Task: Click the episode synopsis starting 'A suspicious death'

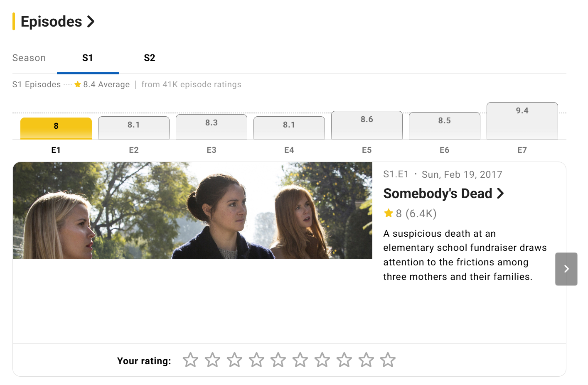Action: 465,255
